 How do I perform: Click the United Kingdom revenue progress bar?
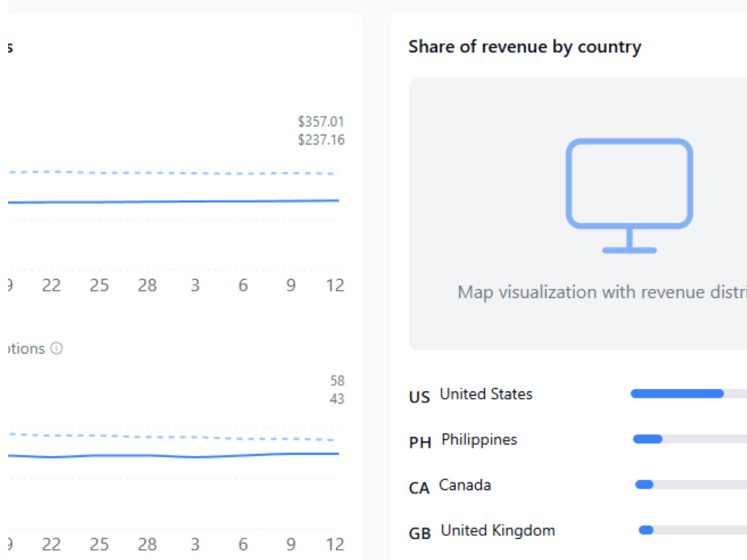pyautogui.click(x=692, y=530)
